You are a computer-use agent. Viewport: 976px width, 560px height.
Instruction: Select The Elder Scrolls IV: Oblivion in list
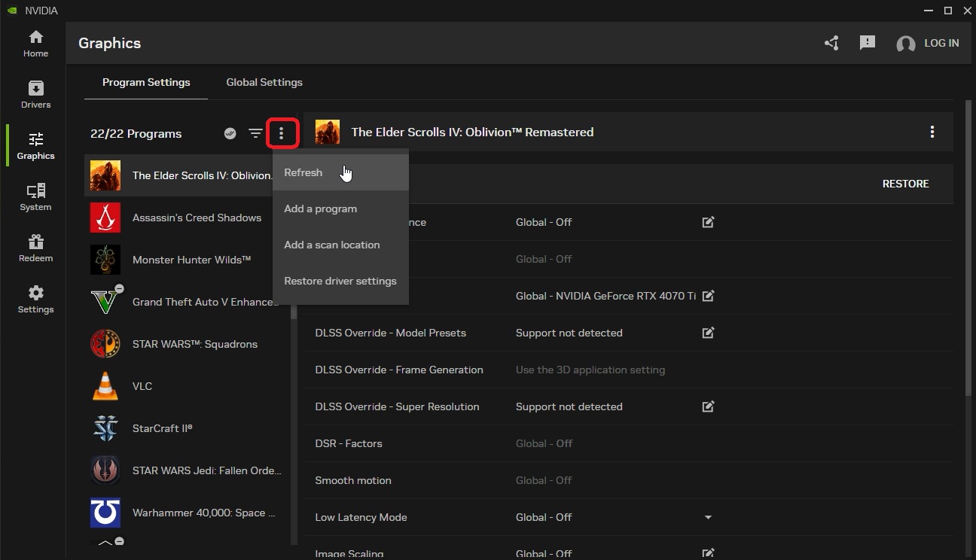point(179,175)
